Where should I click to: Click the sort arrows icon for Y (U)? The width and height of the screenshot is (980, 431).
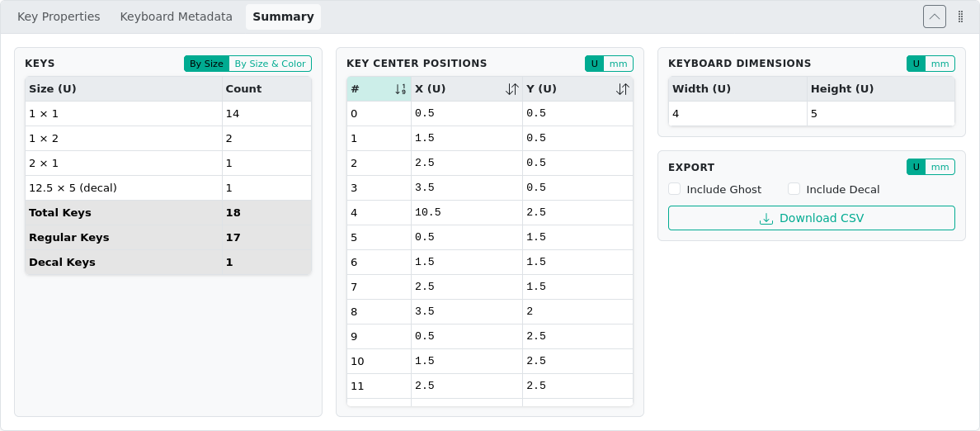[622, 89]
